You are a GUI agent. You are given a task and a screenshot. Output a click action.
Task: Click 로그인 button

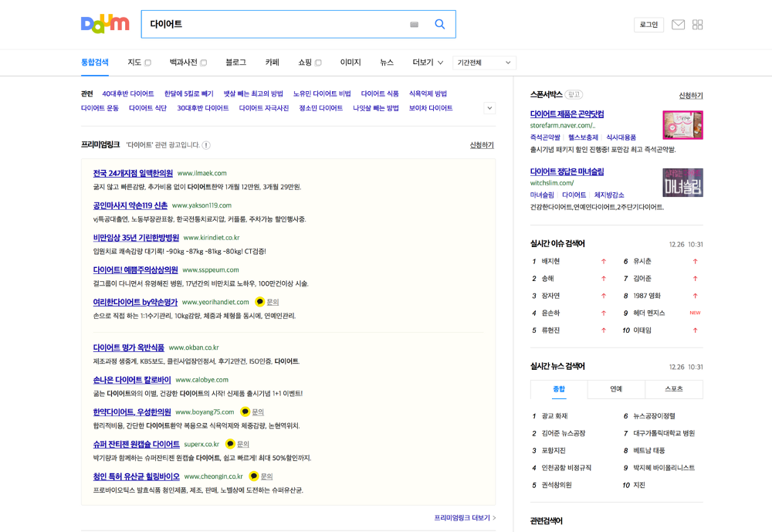[x=648, y=25]
